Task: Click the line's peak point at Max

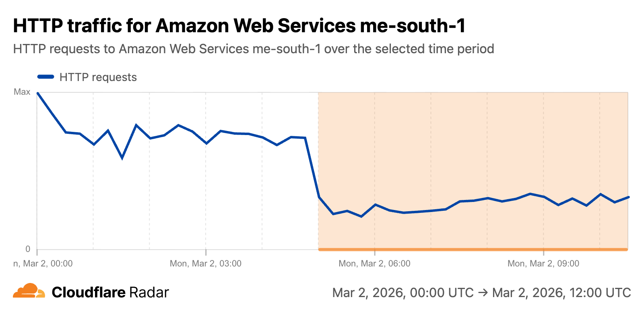Action: point(37,93)
